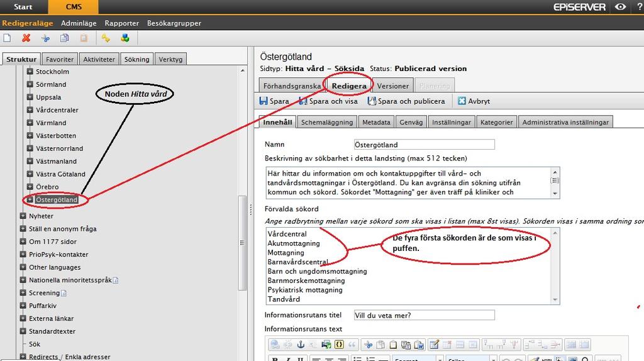Click the paste from Word icon

click(x=419, y=345)
